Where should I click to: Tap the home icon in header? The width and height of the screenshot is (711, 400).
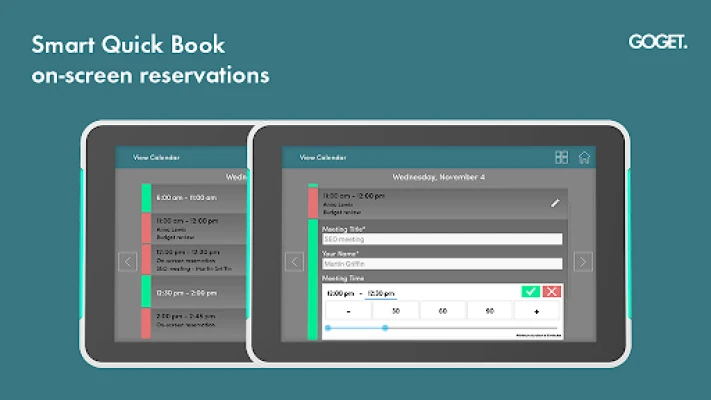pyautogui.click(x=584, y=157)
